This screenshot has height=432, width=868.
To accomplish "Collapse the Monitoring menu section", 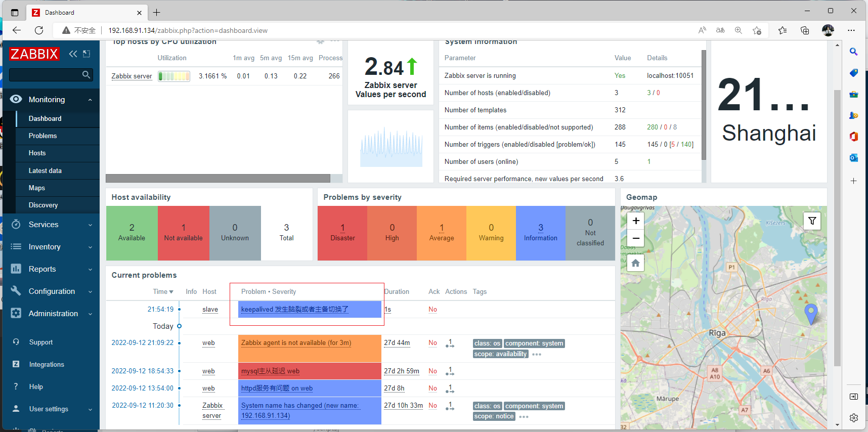I will pyautogui.click(x=91, y=100).
